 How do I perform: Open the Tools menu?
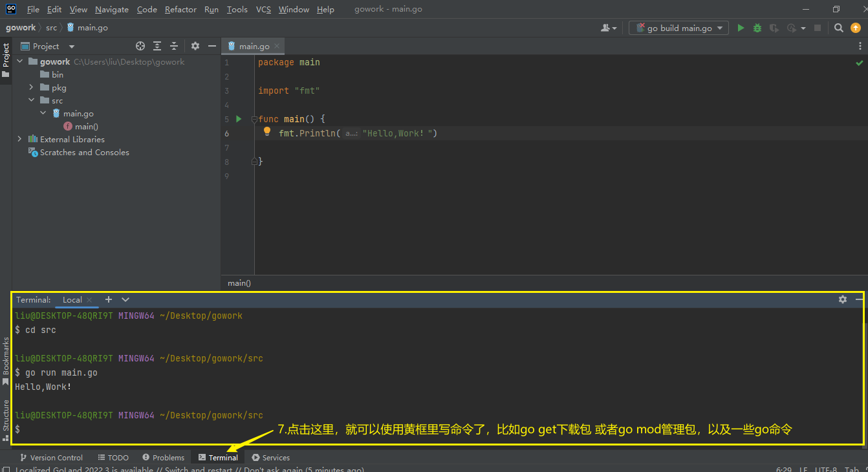(237, 9)
